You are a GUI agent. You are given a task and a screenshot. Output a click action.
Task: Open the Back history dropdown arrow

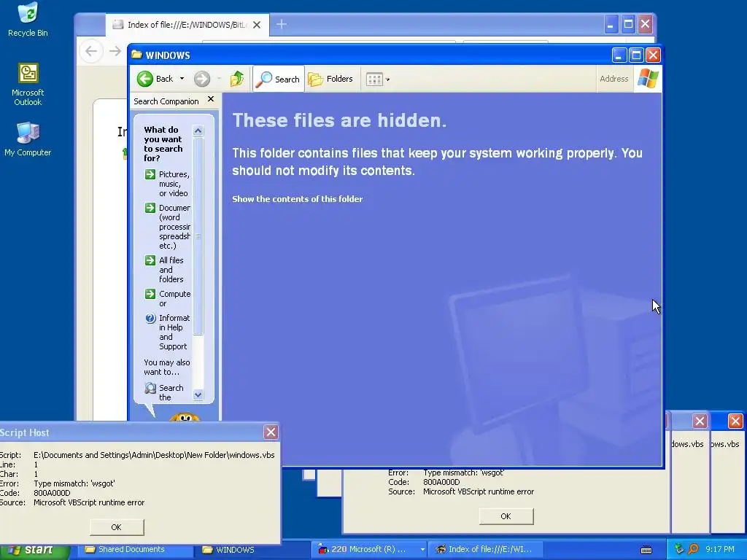(x=182, y=79)
